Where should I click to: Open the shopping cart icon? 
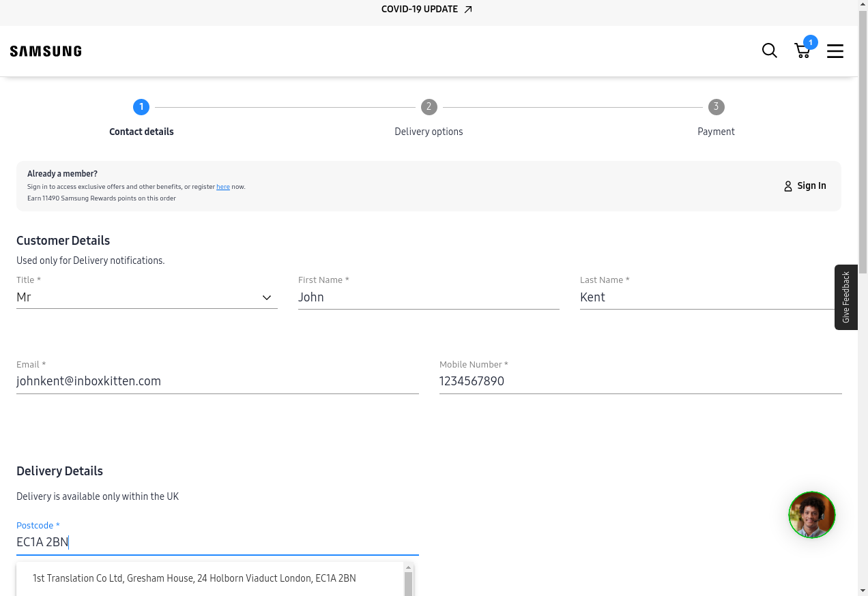802,51
